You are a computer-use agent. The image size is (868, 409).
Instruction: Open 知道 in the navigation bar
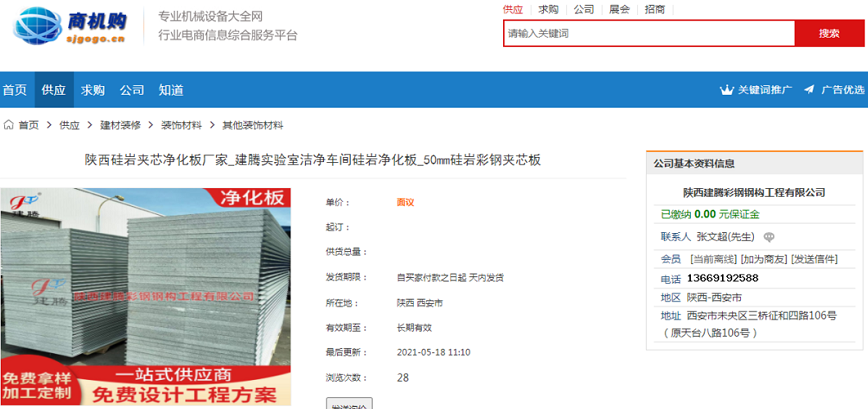point(171,90)
